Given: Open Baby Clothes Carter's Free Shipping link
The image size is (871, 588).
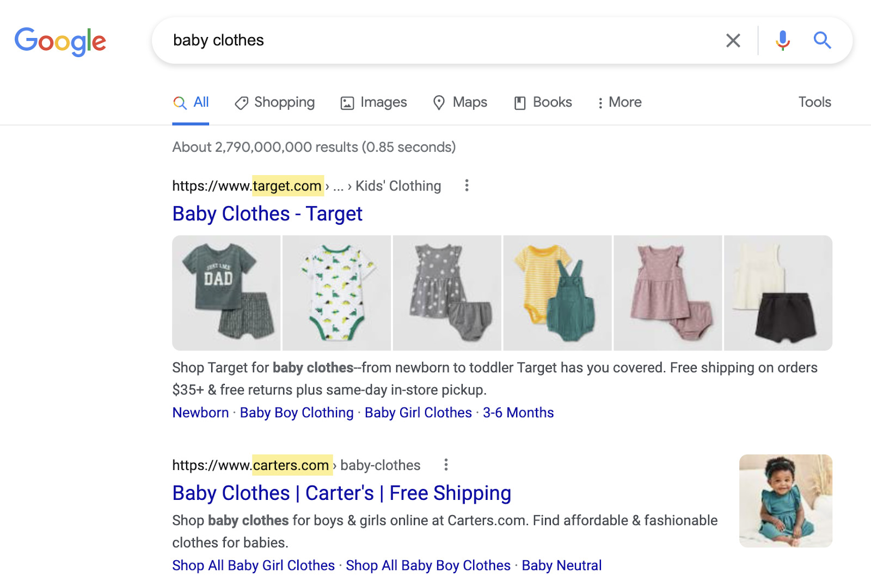Looking at the screenshot, I should tap(341, 493).
